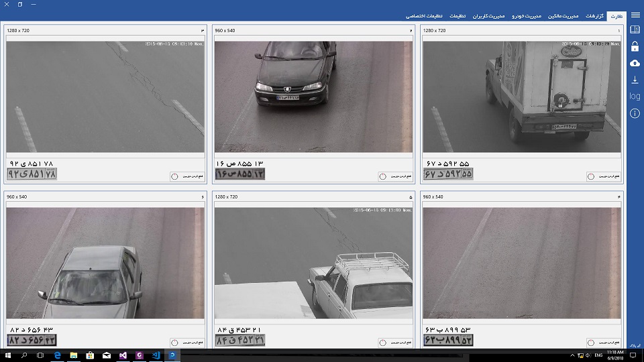This screenshot has height=362, width=644.
Task: Open the گزارشات reports tab
Action: (594, 16)
